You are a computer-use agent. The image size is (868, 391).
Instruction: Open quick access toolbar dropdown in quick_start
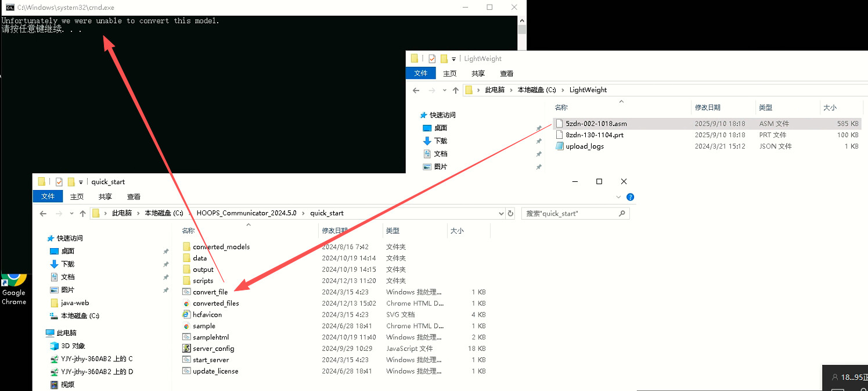pyautogui.click(x=81, y=182)
